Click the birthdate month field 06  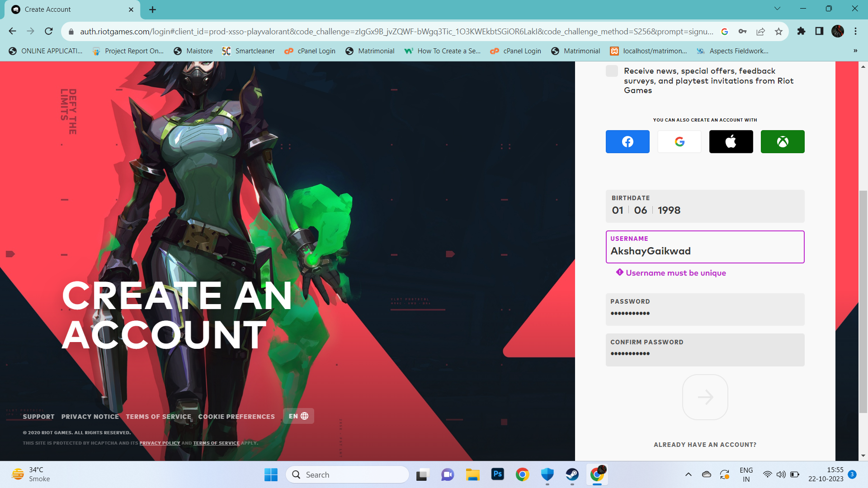tap(640, 210)
